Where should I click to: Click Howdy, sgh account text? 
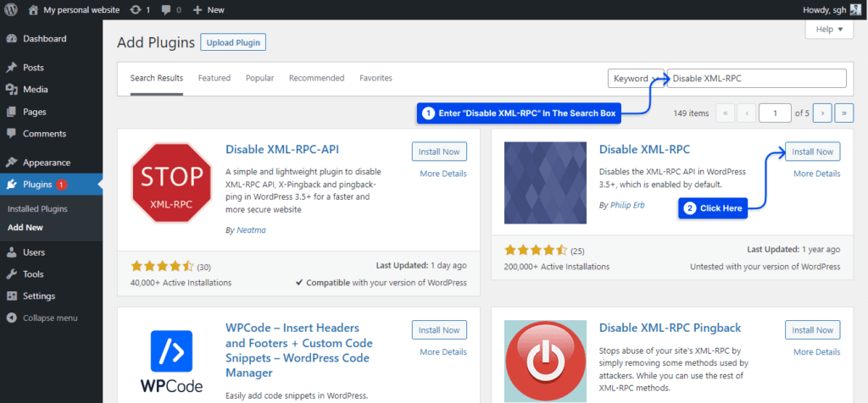click(824, 9)
